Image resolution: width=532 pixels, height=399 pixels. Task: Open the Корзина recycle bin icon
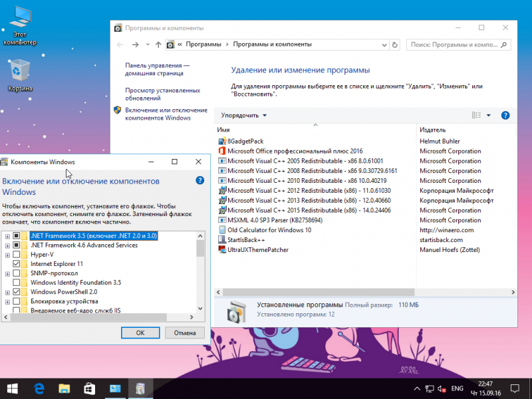(x=20, y=75)
